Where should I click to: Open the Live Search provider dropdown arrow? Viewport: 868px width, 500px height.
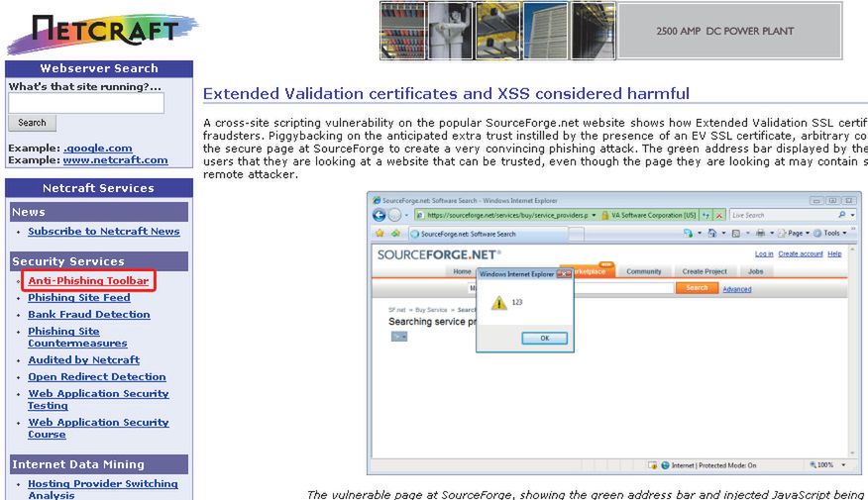pyautogui.click(x=852, y=215)
